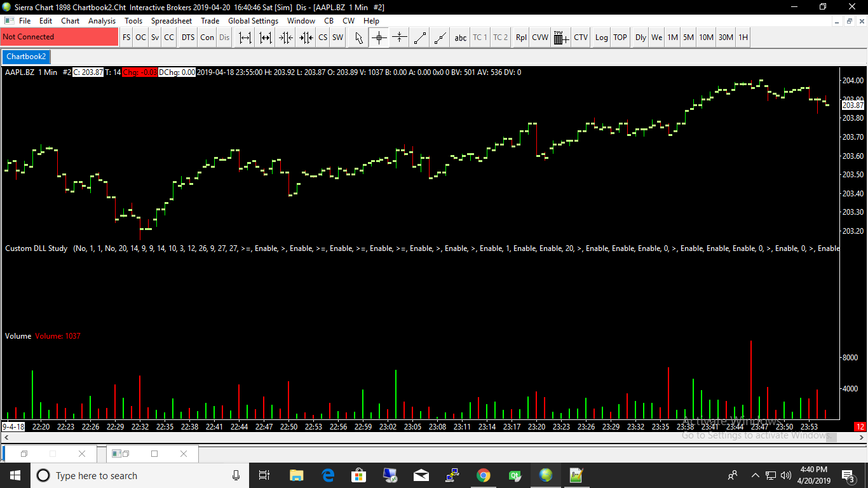The image size is (868, 488).
Task: Open the Windows Start menu
Action: pos(15,475)
